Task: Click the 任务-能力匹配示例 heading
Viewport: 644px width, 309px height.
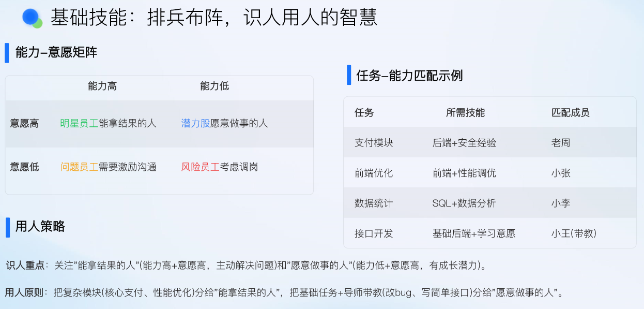Action: [409, 76]
